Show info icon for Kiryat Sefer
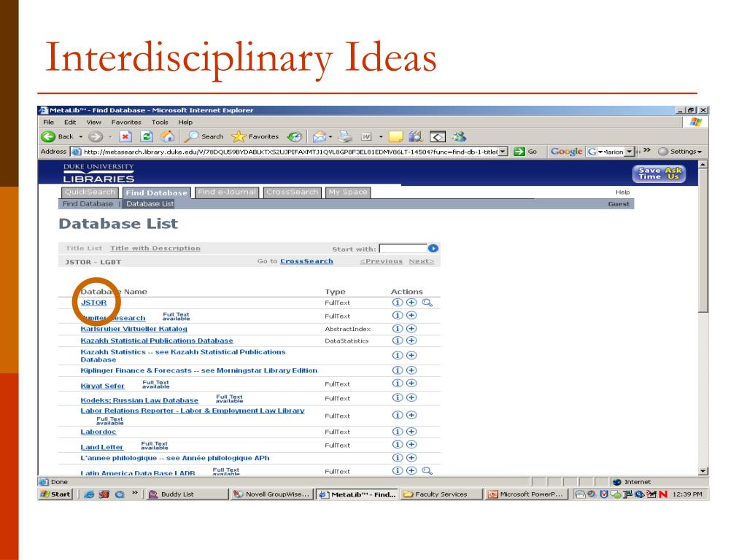This screenshot has width=747, height=560. coord(398,384)
